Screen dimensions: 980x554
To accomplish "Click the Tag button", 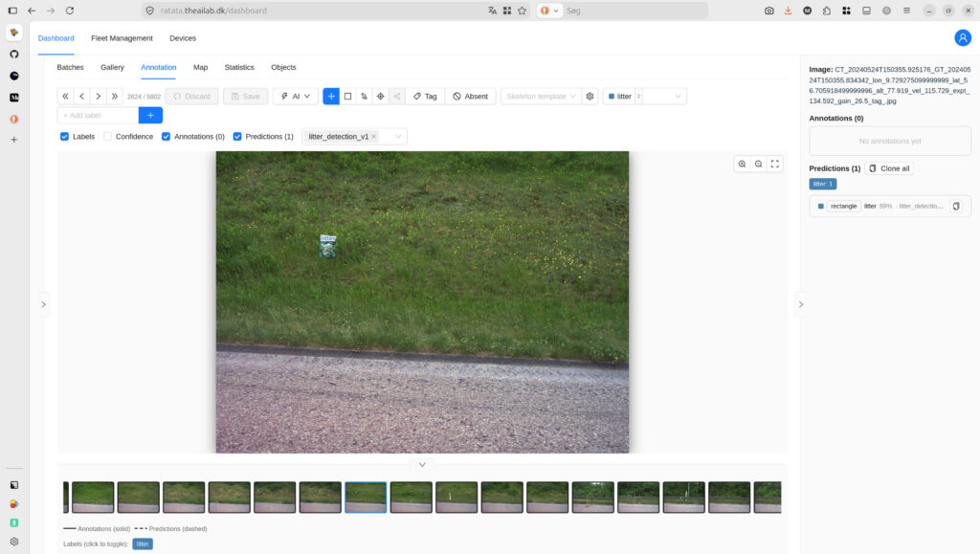I will pos(425,97).
